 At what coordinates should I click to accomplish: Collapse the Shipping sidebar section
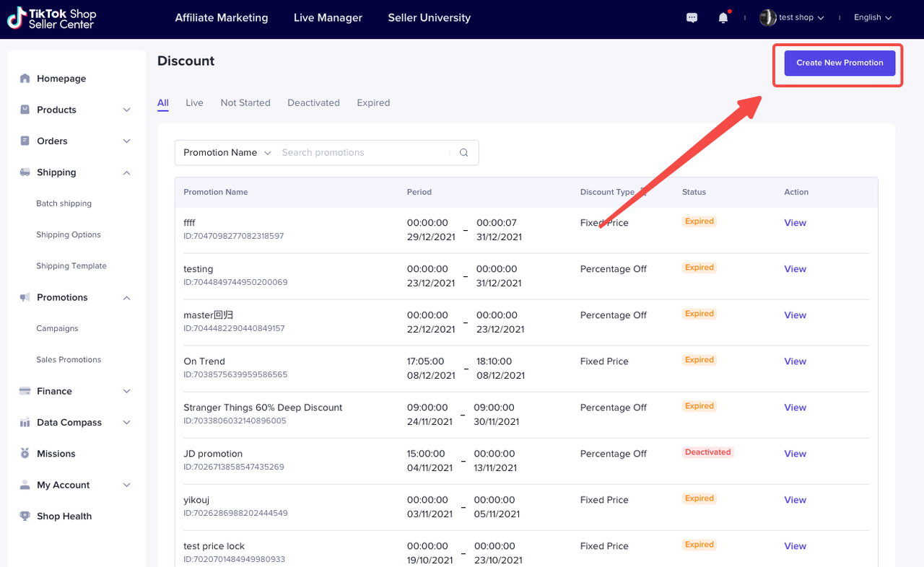point(126,172)
